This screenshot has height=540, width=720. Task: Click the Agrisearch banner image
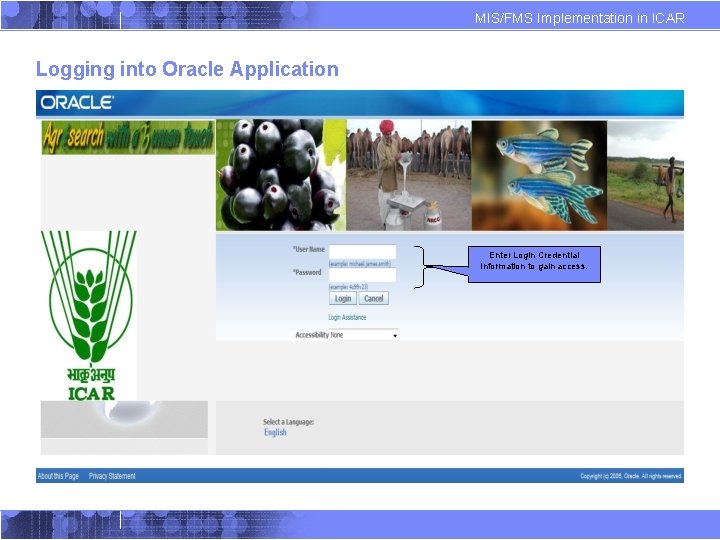coord(128,137)
